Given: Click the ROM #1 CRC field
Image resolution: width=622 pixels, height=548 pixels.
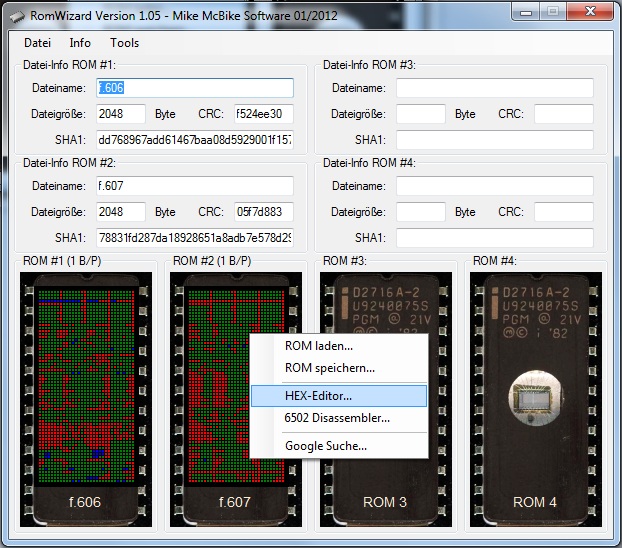Looking at the screenshot, I should coord(263,114).
